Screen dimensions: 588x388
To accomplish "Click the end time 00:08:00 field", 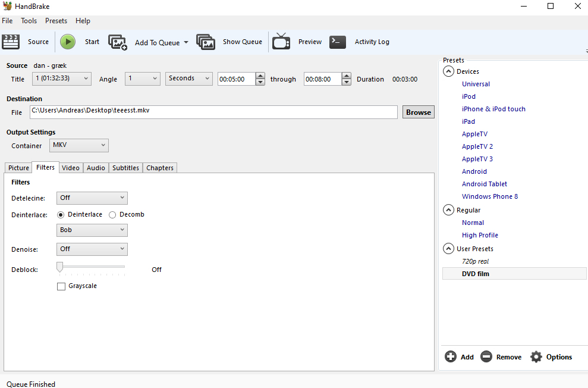I will point(323,79).
